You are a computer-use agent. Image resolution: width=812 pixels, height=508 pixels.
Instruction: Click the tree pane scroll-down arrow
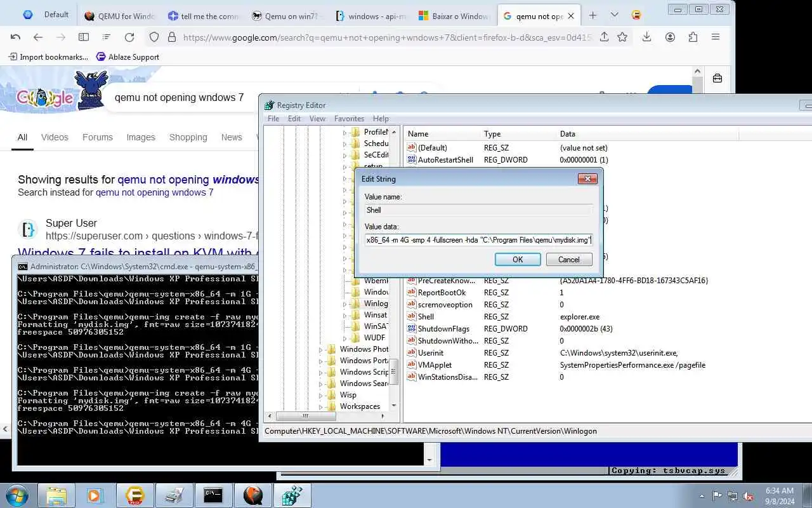394,405
